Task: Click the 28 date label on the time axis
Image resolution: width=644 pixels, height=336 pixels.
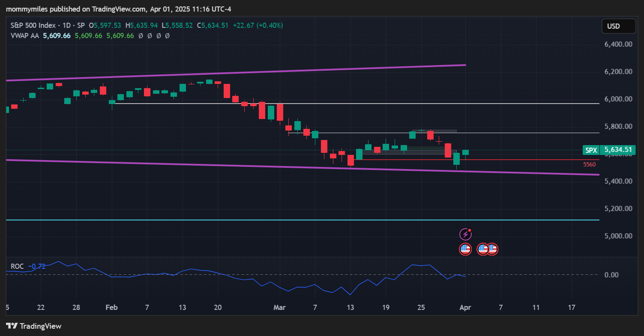Action: tap(77, 308)
